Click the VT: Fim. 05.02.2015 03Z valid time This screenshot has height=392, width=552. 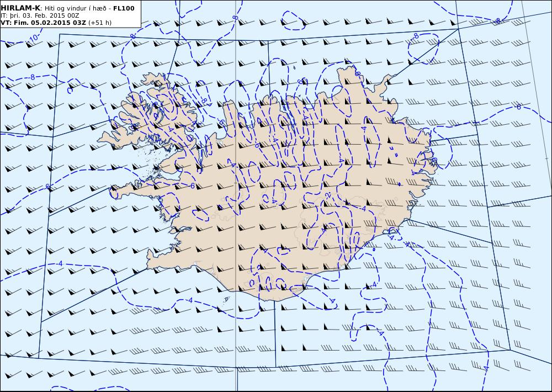coord(43,23)
